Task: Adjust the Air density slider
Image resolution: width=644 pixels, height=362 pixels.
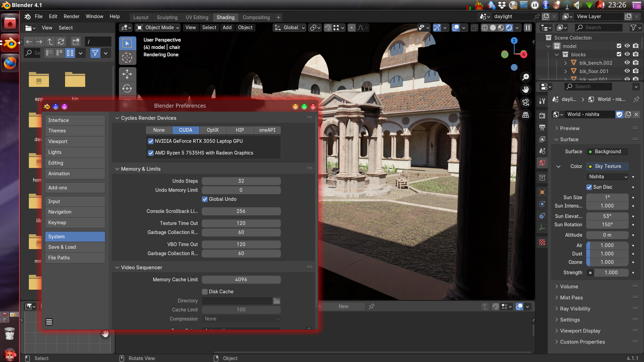Action: [607, 245]
